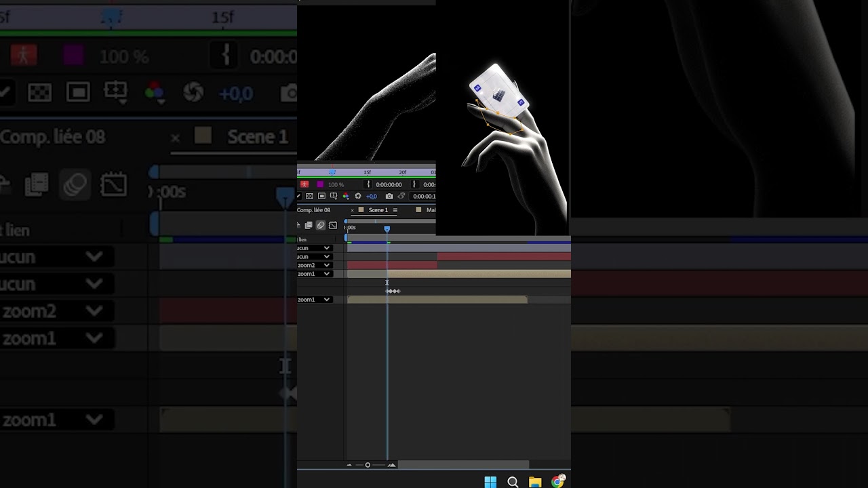
Task: Select the long tan layer bar in the upper zoom1 row
Action: click(479, 274)
